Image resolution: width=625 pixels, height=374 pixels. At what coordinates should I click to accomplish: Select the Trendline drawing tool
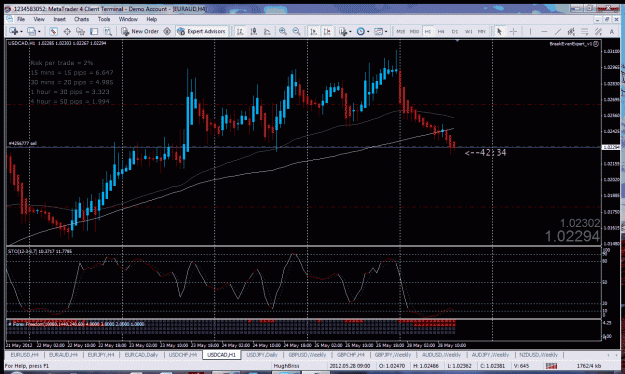558,31
